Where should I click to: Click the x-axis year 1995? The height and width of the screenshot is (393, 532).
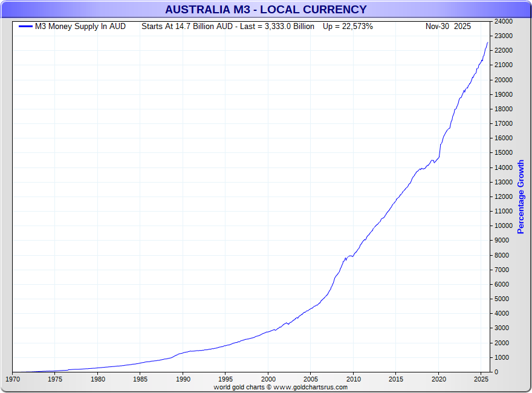pos(225,380)
